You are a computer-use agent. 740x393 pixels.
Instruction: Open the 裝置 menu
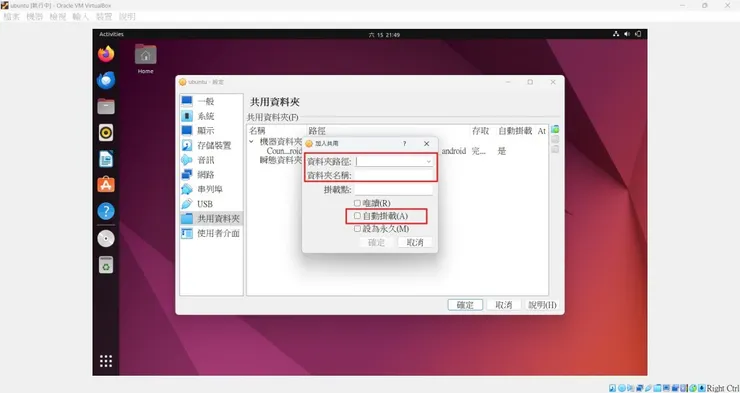(104, 17)
